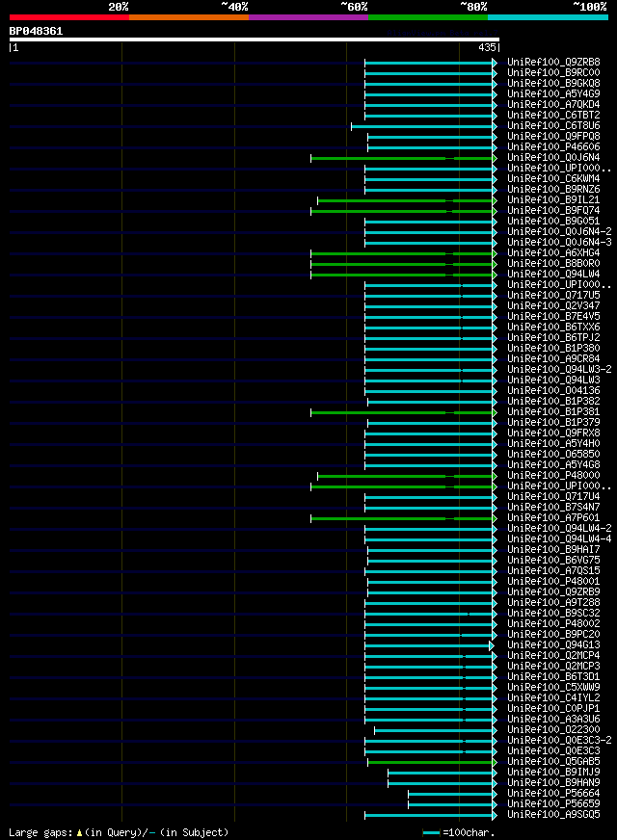Select the UniRef100_A5Y4H0 label
Image resolution: width=617 pixels, height=840 pixels.
(553, 444)
